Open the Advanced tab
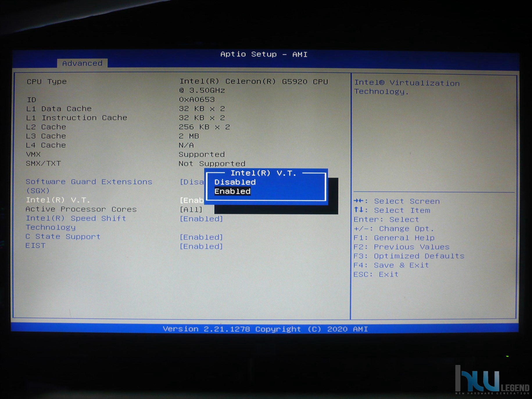Viewport: 532px width, 399px height. [x=82, y=63]
